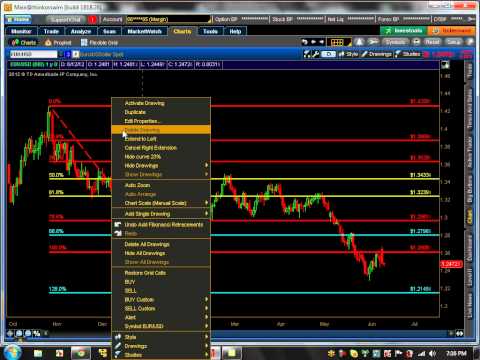Click the Support/Chat button
480x360 pixels.
pos(66,19)
